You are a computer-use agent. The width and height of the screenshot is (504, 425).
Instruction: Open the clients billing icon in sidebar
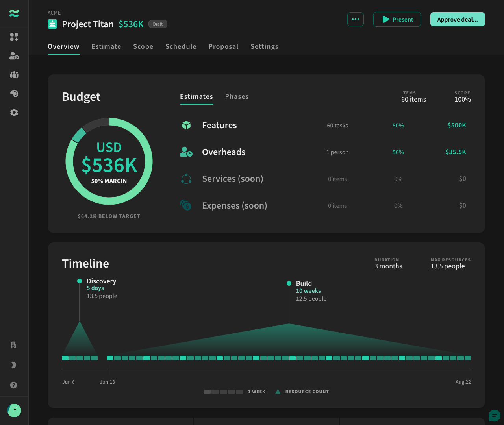click(14, 56)
